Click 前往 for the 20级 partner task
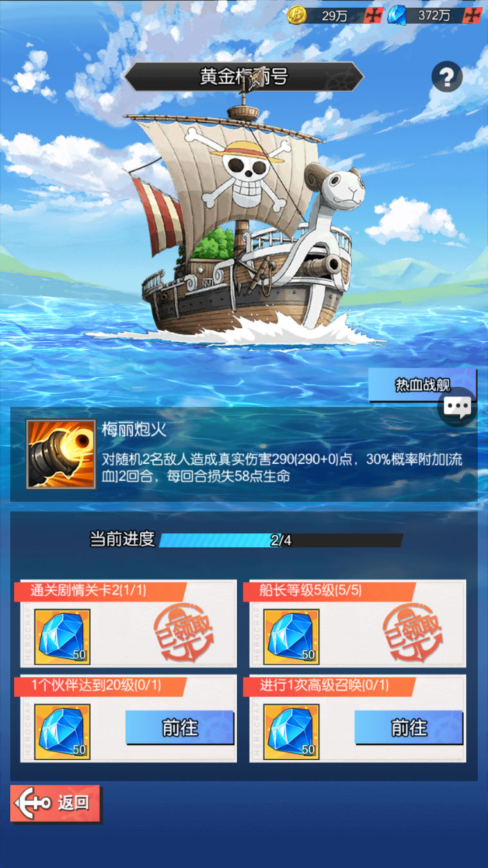Screen dimensions: 488x868 179,727
